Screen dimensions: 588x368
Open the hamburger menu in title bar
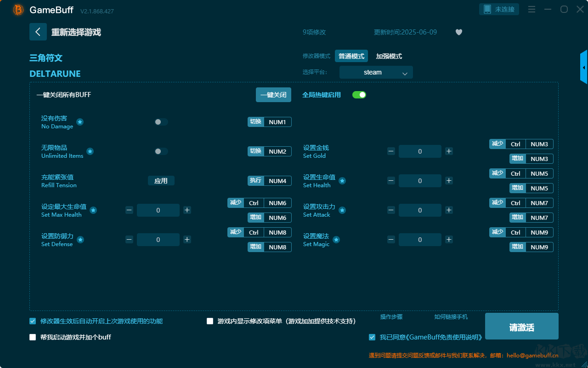pos(531,9)
